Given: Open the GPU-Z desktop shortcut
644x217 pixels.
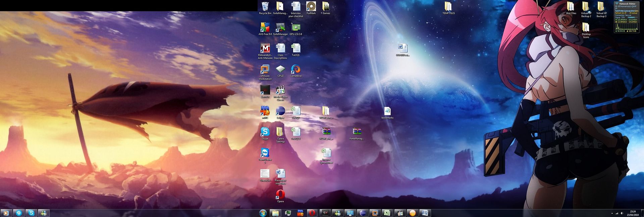Looking at the screenshot, I should tap(296, 27).
